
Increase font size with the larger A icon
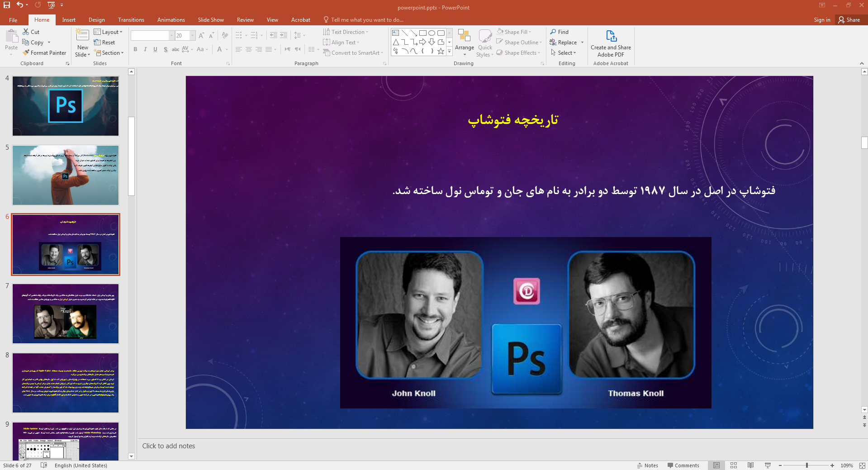pyautogui.click(x=201, y=35)
